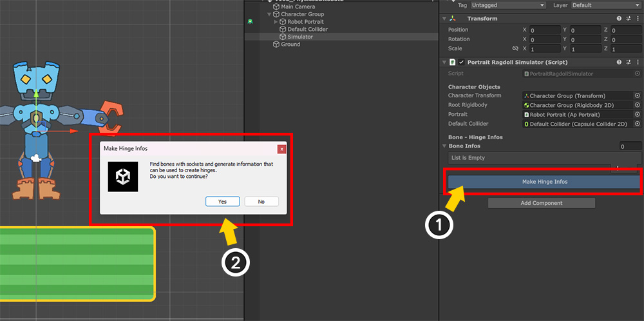644x321 pixels.
Task: Toggle the Scale constrain proportions link icon
Action: (515, 49)
